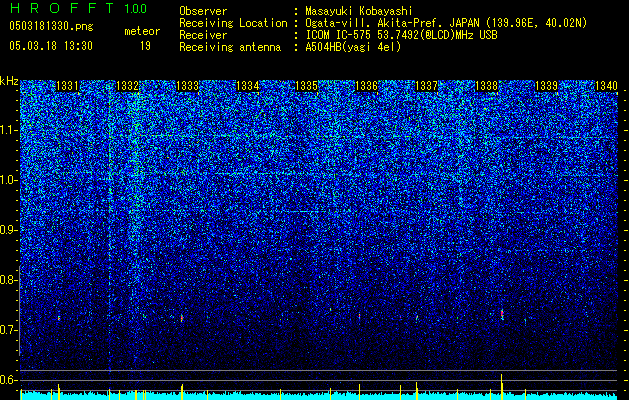The height and width of the screenshot is (400, 629).
Task: Click the 1334 time marker
Action: (x=248, y=86)
